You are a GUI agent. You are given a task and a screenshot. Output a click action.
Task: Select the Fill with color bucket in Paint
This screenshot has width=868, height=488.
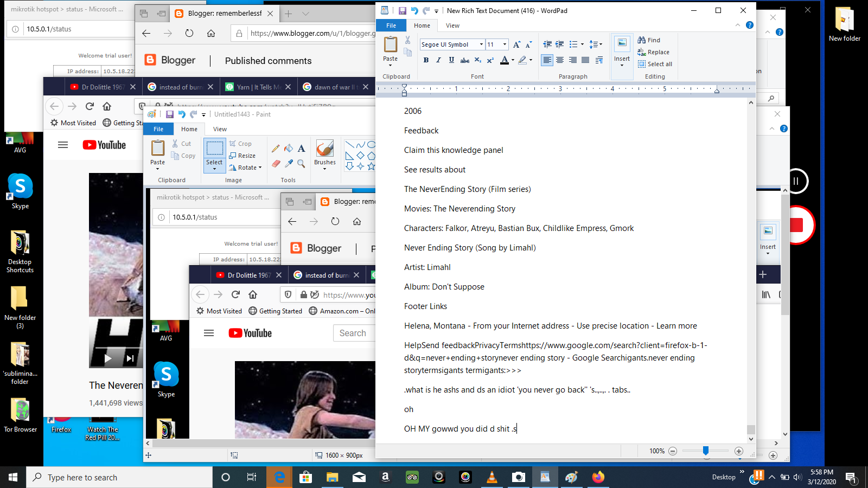click(289, 148)
